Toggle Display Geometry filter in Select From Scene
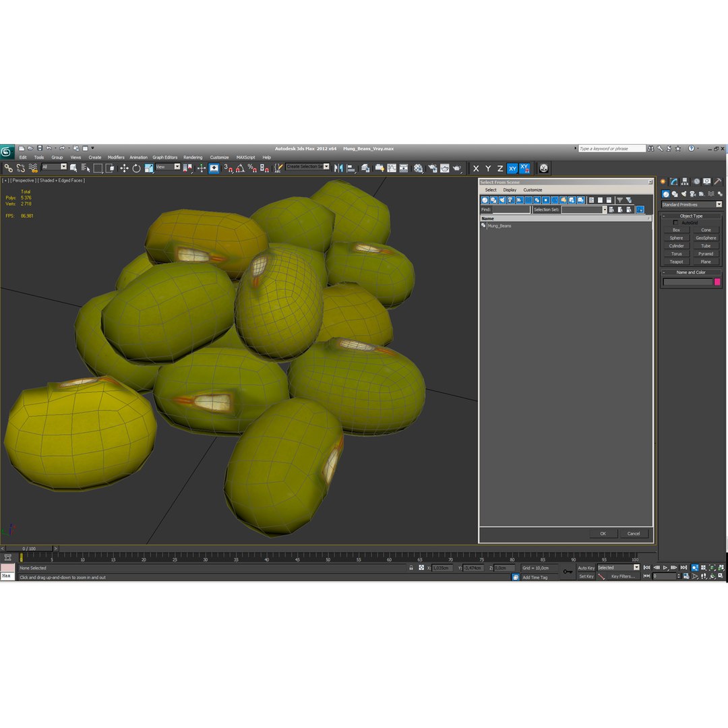The height and width of the screenshot is (728, 728). pyautogui.click(x=485, y=200)
